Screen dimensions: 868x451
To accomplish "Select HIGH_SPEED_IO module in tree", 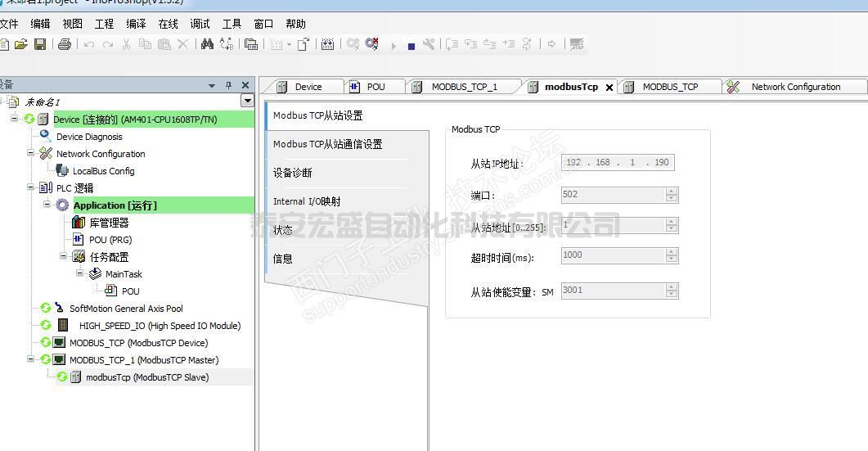I will 160,326.
